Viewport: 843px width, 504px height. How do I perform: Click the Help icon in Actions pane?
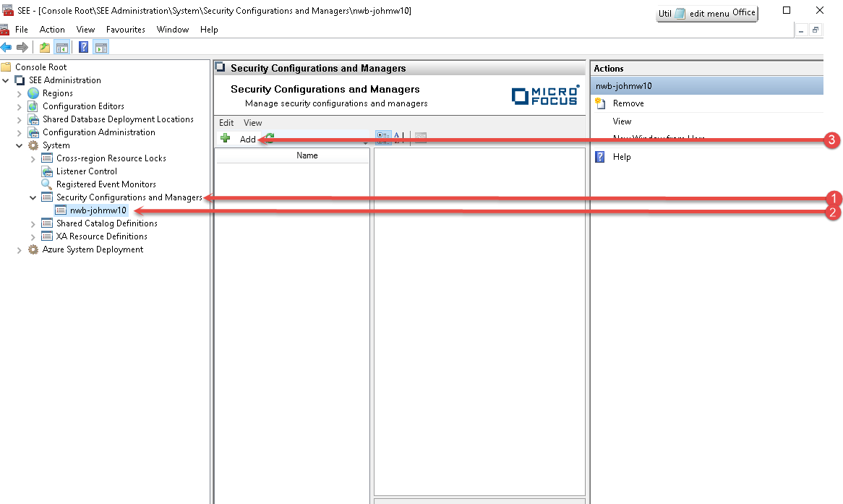[601, 156]
